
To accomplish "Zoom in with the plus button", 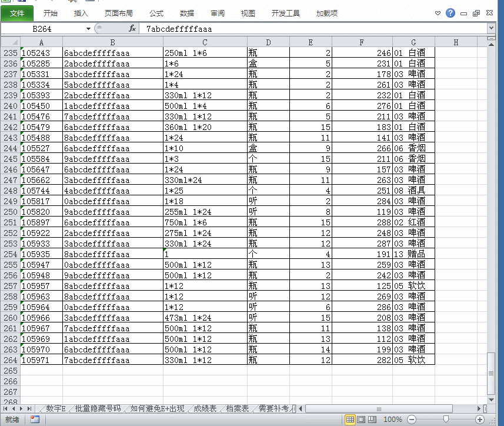I will click(480, 420).
